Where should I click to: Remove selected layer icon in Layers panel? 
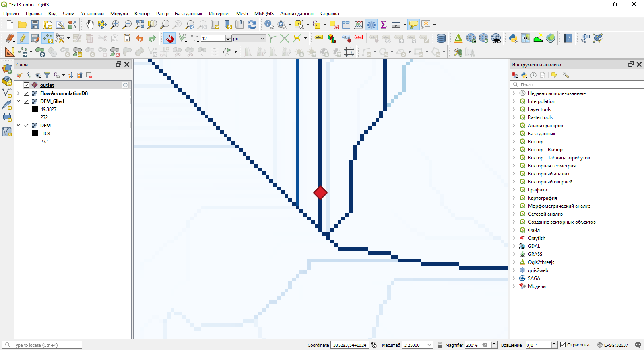point(89,75)
